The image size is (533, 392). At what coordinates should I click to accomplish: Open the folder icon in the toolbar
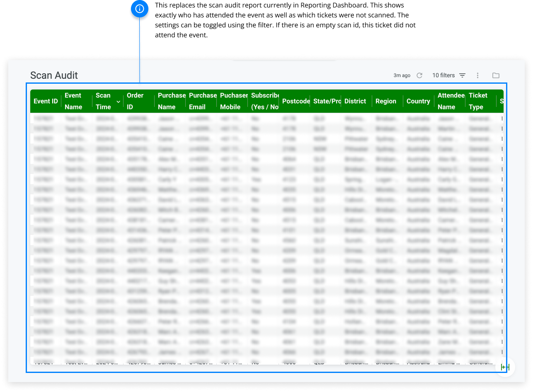(496, 75)
